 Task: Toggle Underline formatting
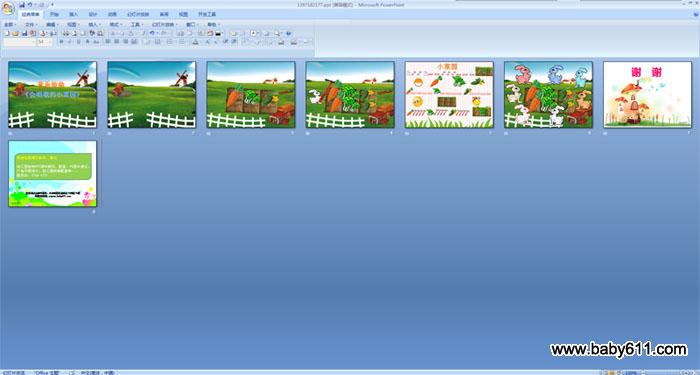click(79, 42)
